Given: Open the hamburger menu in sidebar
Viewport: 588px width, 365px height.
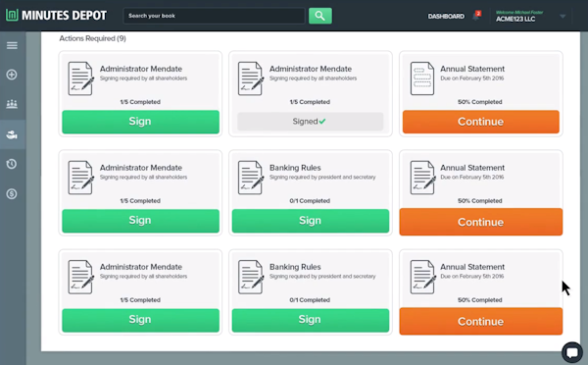Looking at the screenshot, I should pyautogui.click(x=12, y=45).
